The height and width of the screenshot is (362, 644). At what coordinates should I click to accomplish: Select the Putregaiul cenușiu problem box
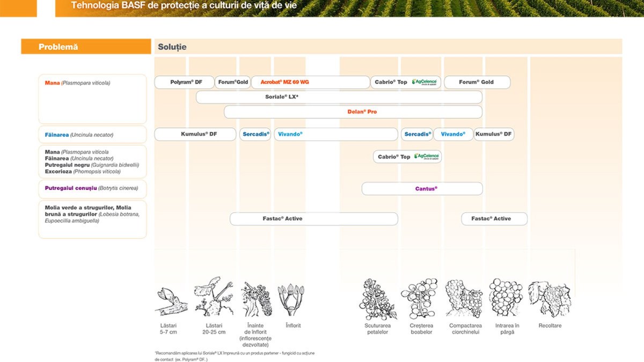coord(92,188)
